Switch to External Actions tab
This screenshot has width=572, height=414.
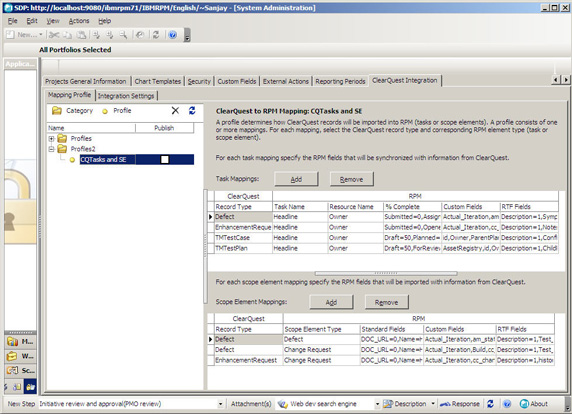click(x=286, y=81)
